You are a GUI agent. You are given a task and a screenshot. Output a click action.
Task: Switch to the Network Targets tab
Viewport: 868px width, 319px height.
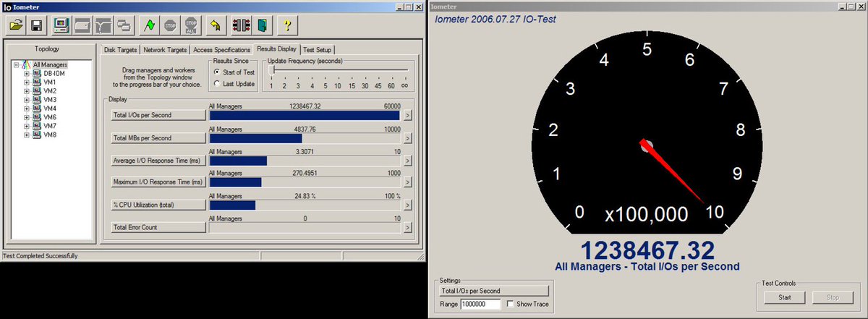tap(165, 50)
